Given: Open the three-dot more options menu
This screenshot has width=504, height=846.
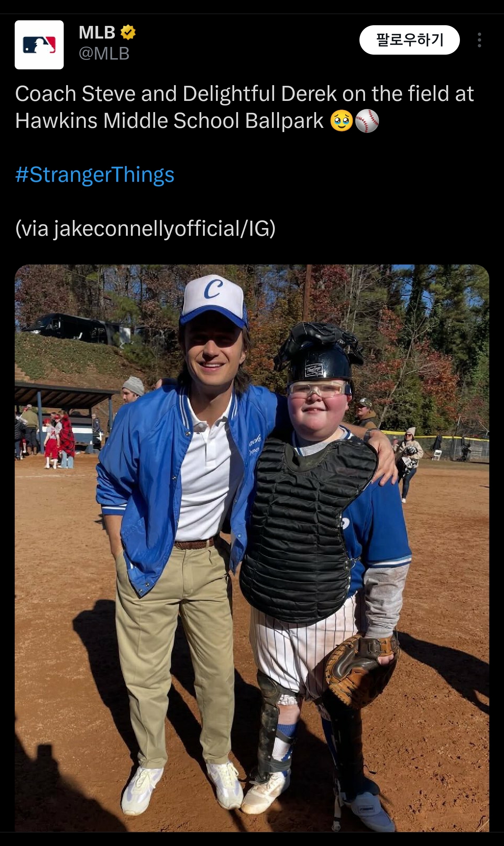Looking at the screenshot, I should coord(479,40).
